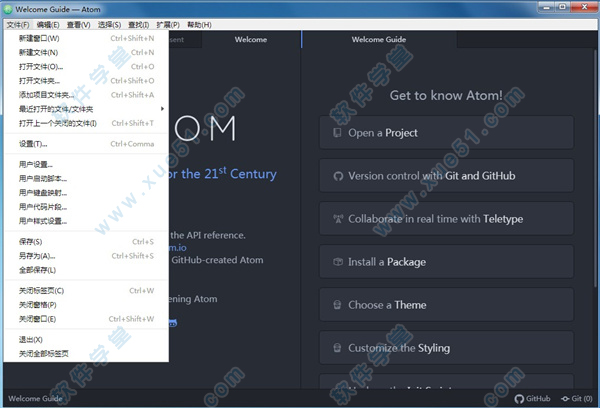Expand the 最近打开的文件/文件夹 submenu arrow
The width and height of the screenshot is (600, 408).
click(162, 109)
